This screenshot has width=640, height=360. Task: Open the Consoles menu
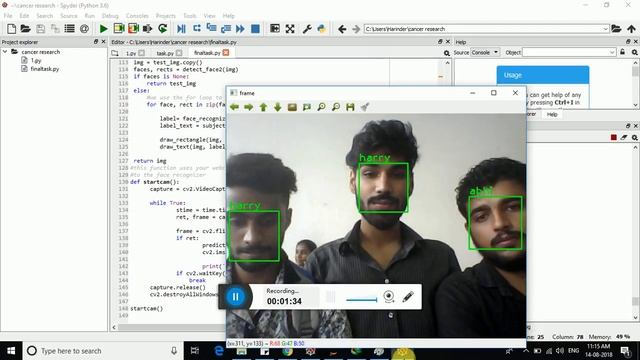137,16
